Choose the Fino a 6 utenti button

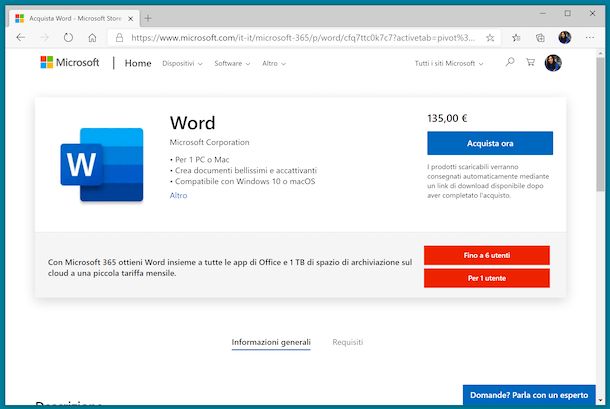[x=487, y=255]
